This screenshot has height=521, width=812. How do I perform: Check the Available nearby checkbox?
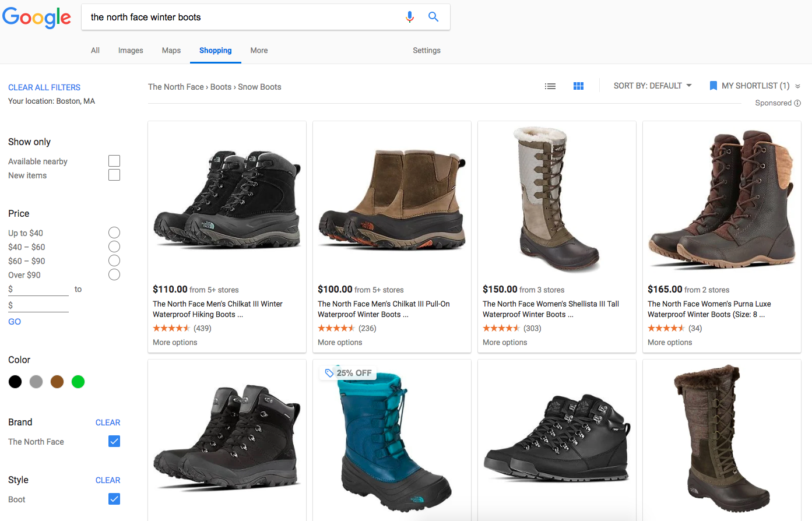pos(114,161)
